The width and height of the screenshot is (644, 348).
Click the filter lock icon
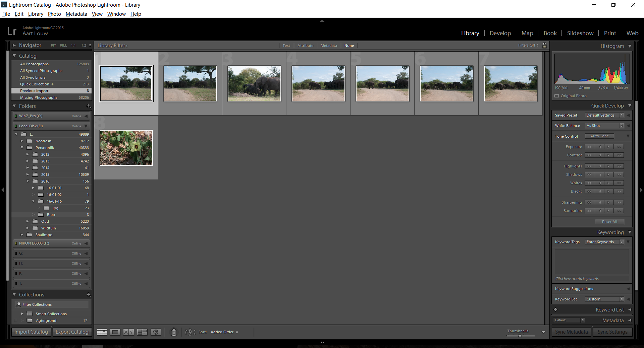(x=545, y=45)
